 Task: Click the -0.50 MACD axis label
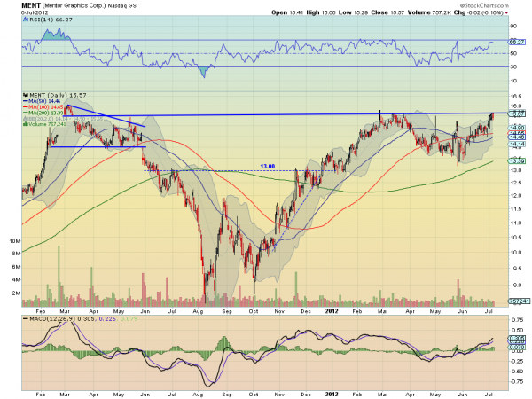516,372
